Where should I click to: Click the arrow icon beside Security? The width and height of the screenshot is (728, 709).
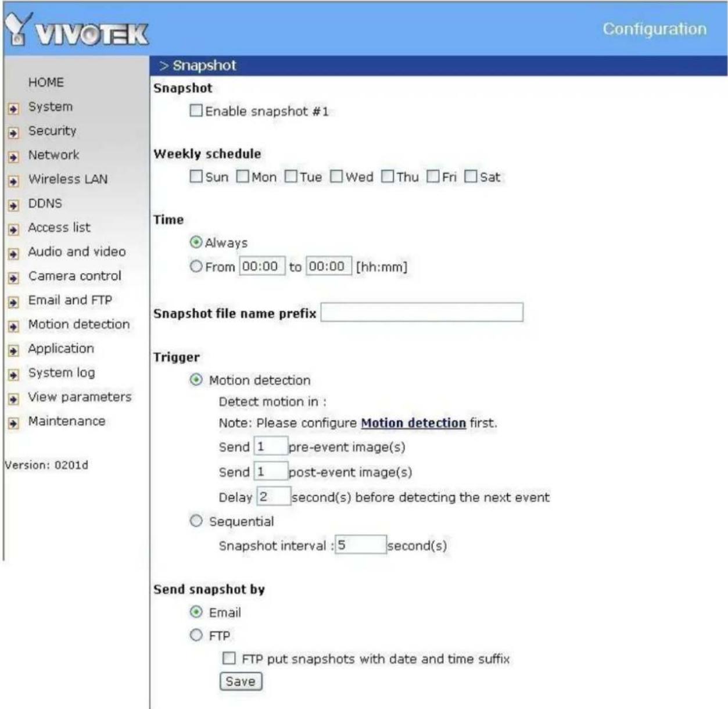pyautogui.click(x=13, y=133)
